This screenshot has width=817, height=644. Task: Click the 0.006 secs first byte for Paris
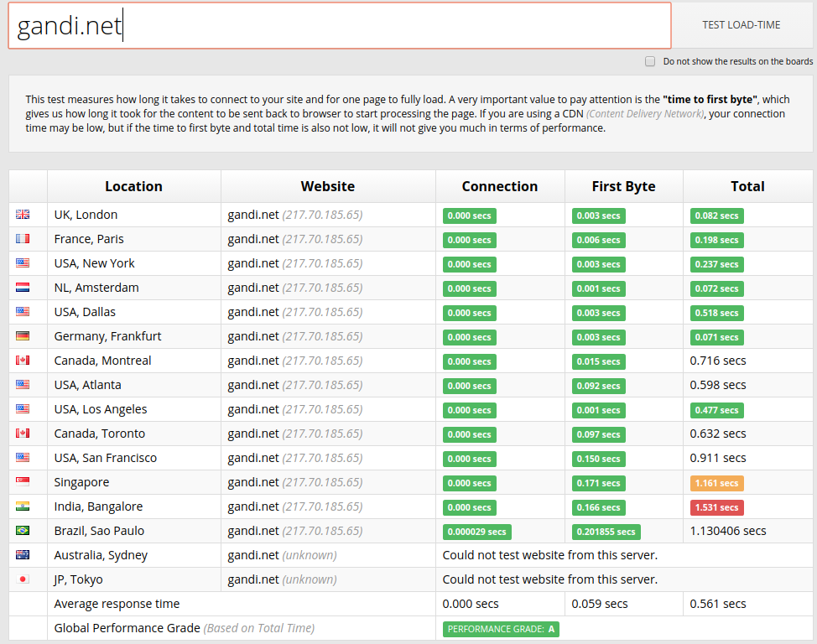598,240
